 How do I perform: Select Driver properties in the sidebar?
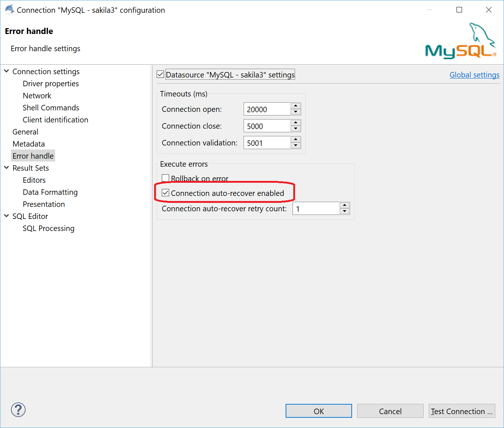click(x=50, y=83)
